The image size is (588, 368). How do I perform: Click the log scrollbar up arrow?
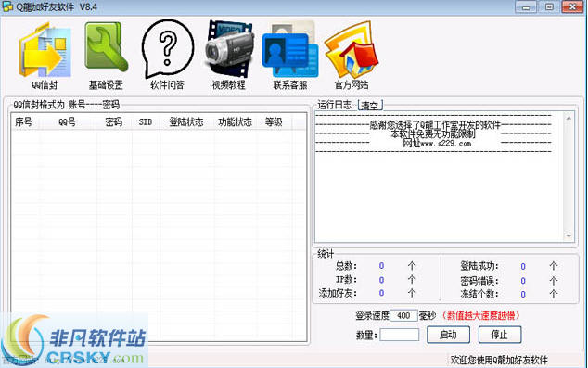click(x=569, y=118)
